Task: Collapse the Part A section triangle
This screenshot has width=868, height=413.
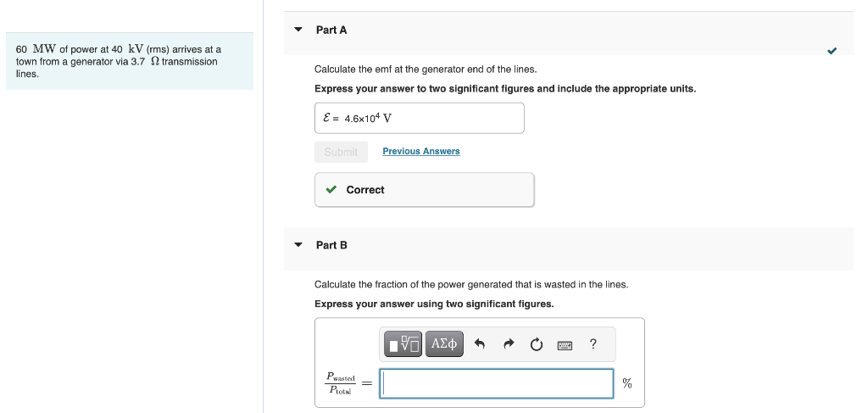Action: click(298, 30)
